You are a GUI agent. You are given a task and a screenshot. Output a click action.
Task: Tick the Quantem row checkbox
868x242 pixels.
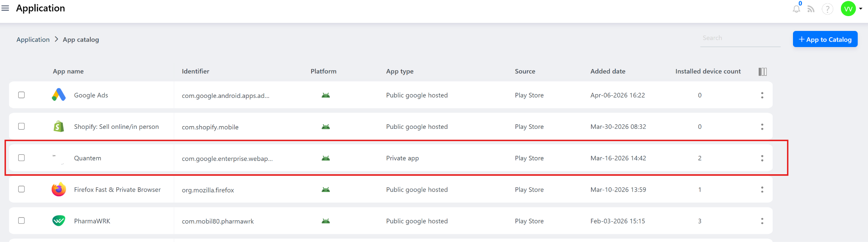(x=22, y=158)
